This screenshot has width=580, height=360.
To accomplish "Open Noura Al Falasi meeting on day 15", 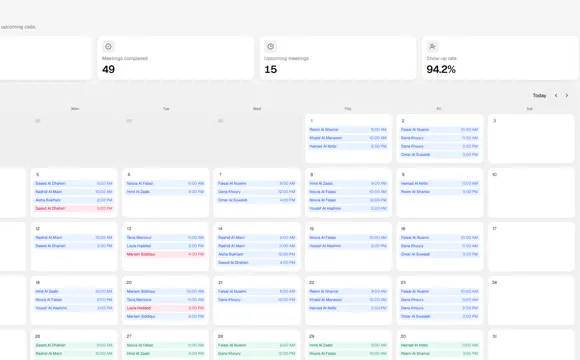I will (348, 238).
